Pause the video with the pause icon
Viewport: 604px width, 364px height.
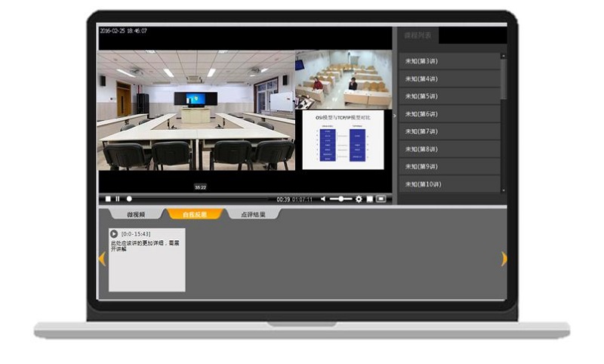click(118, 199)
